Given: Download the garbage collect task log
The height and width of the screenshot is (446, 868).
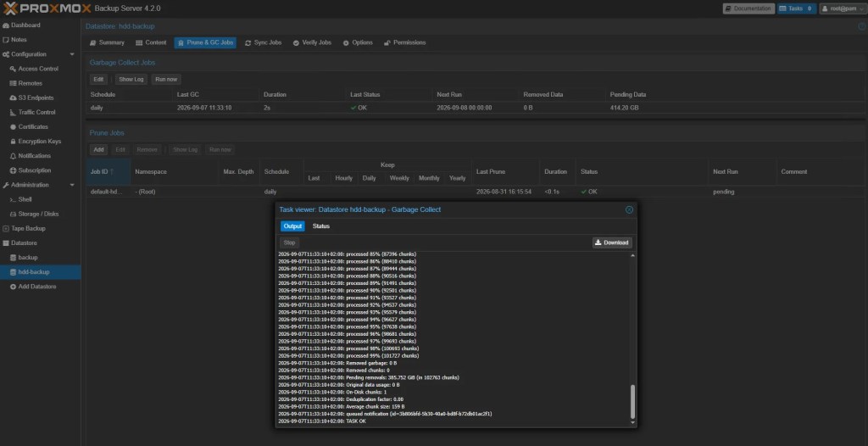Looking at the screenshot, I should (x=612, y=243).
